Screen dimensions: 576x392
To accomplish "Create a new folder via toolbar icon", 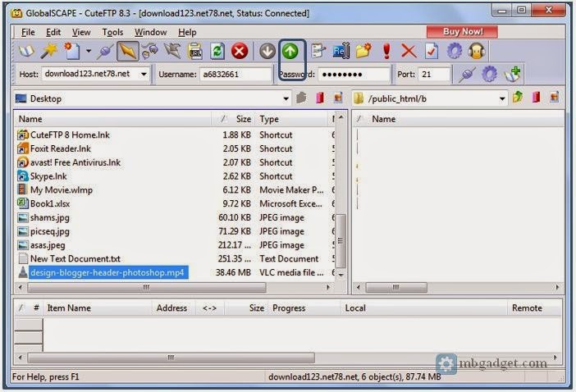I will 363,51.
